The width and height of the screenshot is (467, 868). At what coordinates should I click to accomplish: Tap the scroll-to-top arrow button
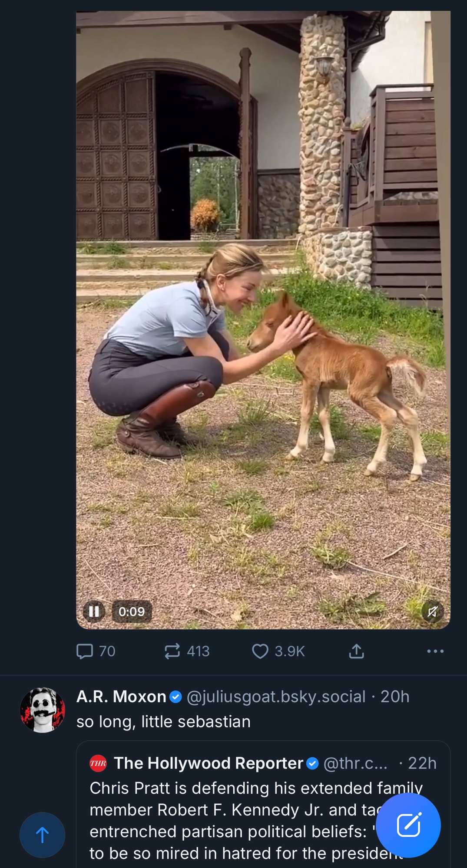coord(42,835)
